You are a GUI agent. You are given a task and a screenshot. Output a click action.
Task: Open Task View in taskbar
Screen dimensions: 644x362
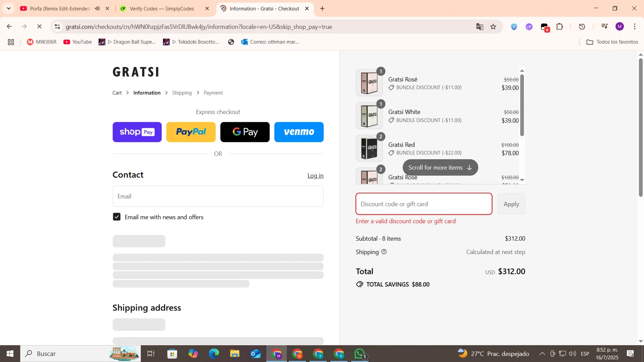(151, 354)
